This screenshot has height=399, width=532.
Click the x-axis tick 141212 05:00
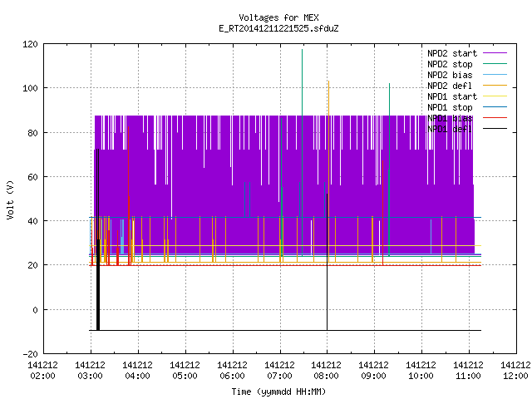click(x=185, y=371)
